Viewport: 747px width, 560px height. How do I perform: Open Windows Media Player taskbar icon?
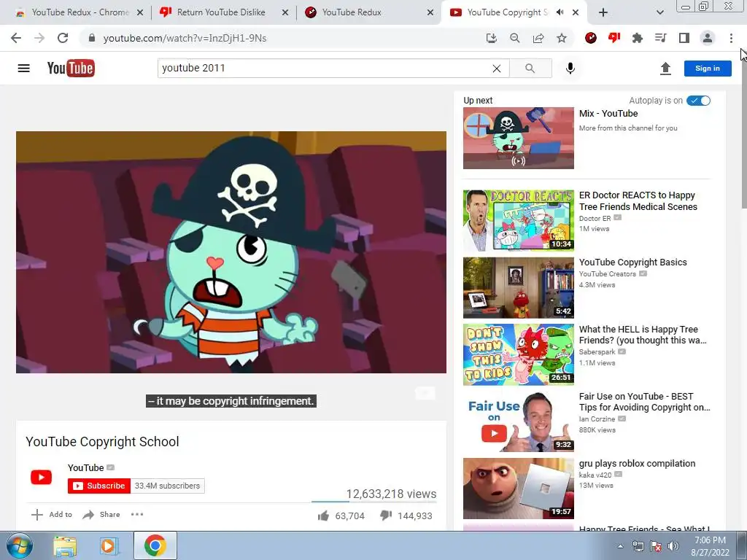109,546
